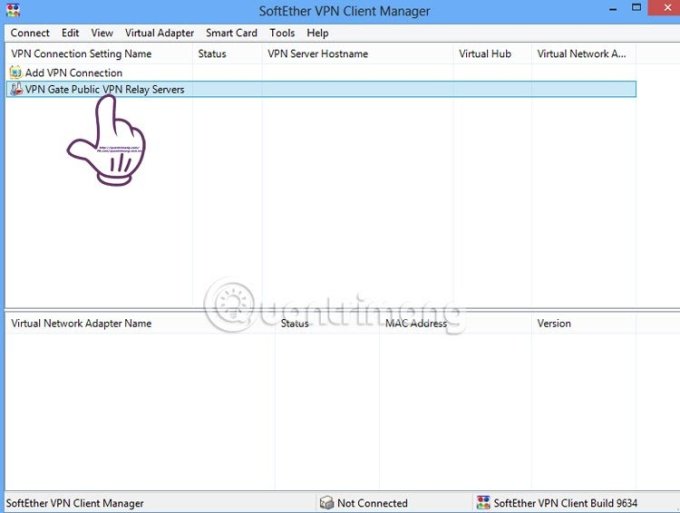Select the VPN Gate Public Relay Servers icon

coord(16,89)
